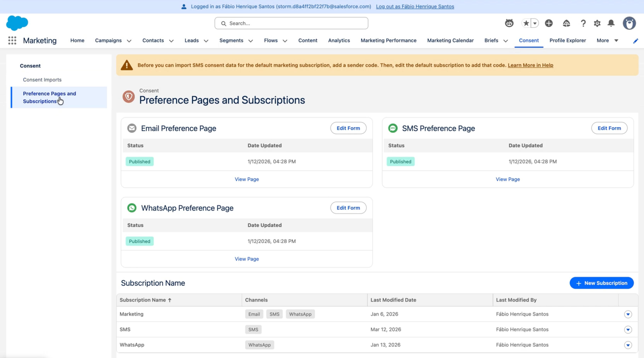644x358 pixels.
Task: Expand the Campaigns nav chevron
Action: 129,41
